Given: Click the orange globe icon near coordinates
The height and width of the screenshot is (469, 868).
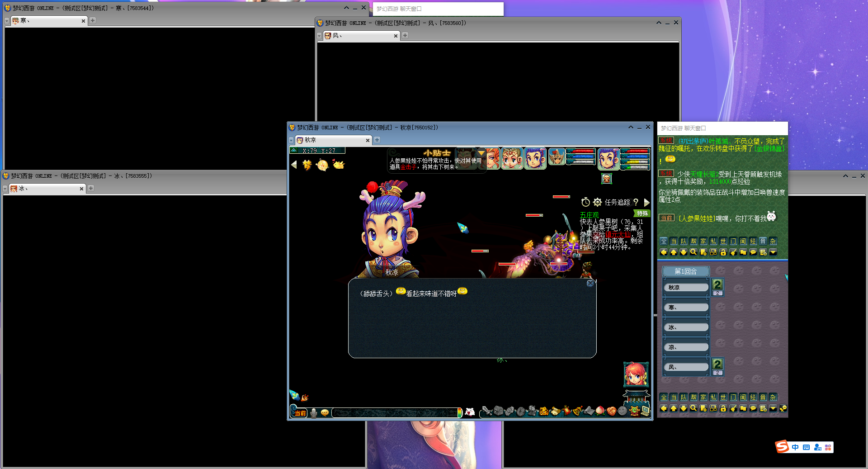Looking at the screenshot, I should click(x=322, y=165).
